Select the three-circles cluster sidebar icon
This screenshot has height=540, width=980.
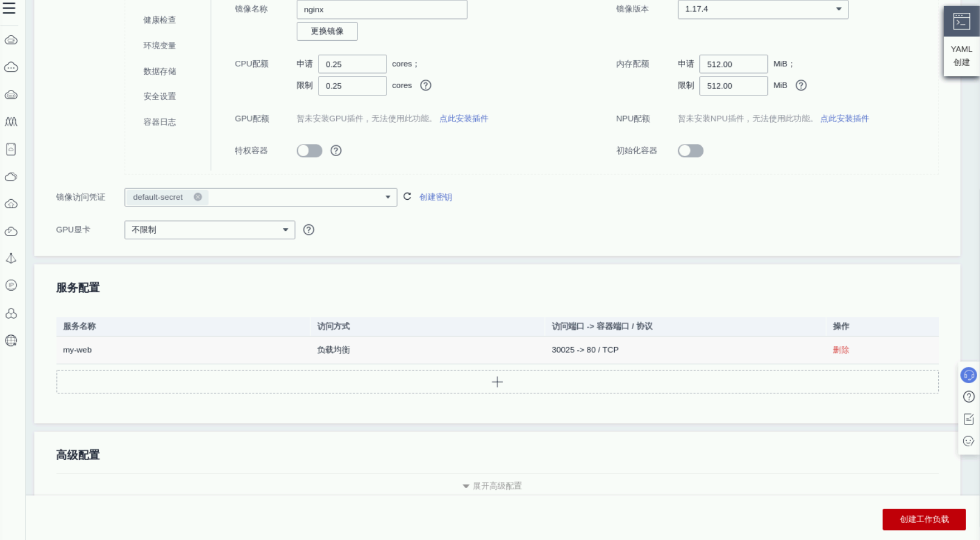pos(11,313)
